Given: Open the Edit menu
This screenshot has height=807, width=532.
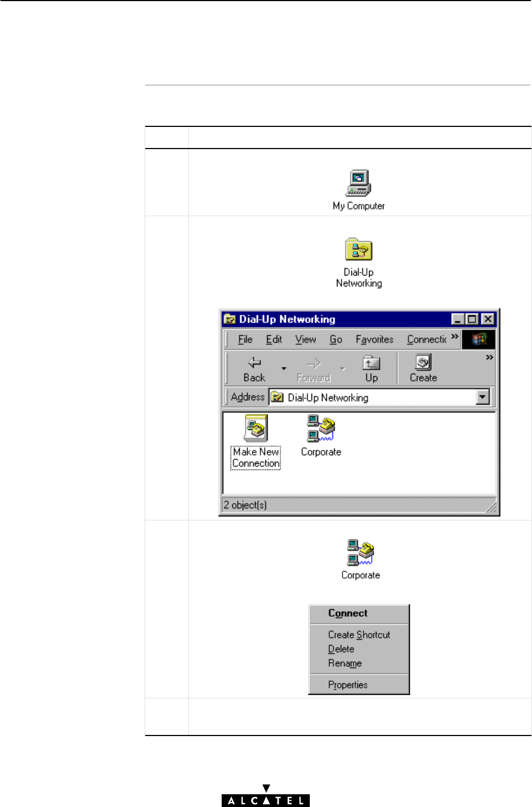Looking at the screenshot, I should [x=274, y=339].
